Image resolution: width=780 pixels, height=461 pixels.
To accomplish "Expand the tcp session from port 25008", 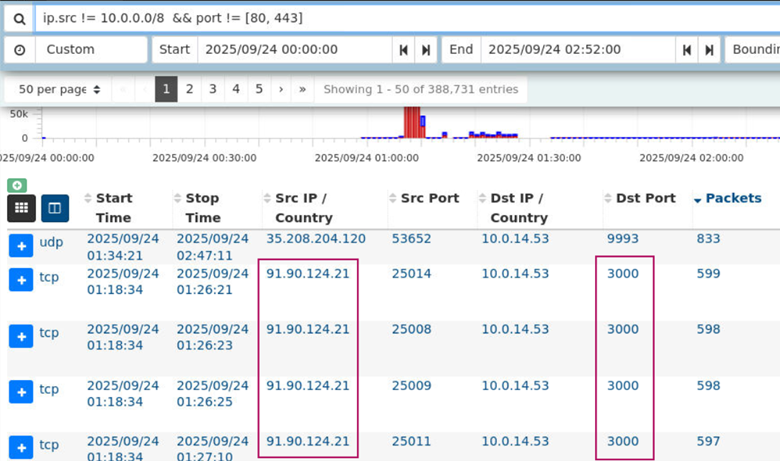I will coord(21,336).
